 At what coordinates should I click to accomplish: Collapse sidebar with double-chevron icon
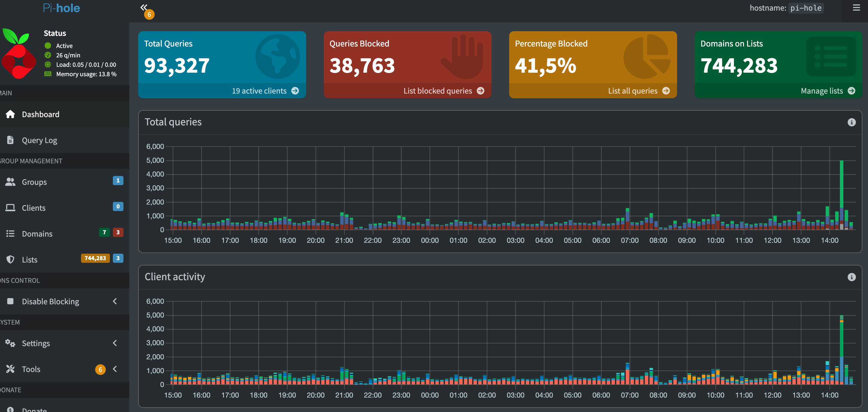tap(144, 7)
